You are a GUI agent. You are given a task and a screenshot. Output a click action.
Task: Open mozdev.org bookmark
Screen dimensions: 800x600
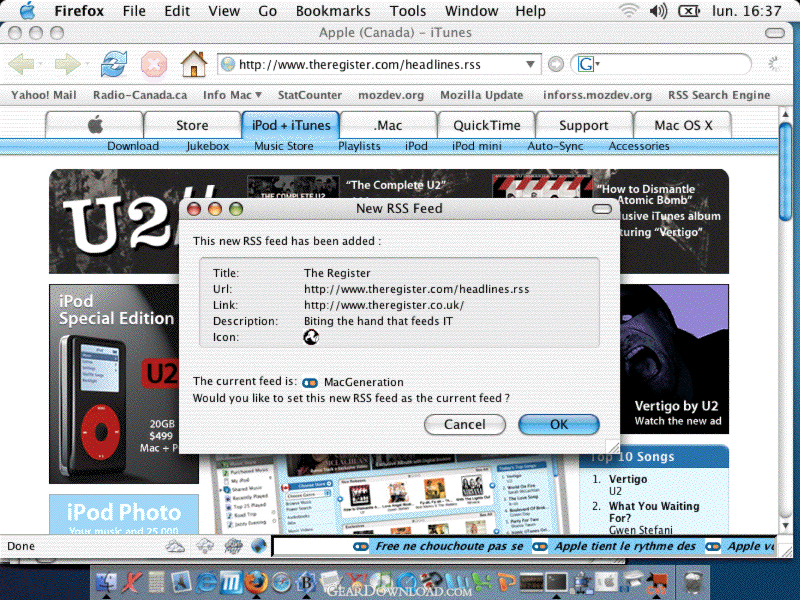point(391,95)
